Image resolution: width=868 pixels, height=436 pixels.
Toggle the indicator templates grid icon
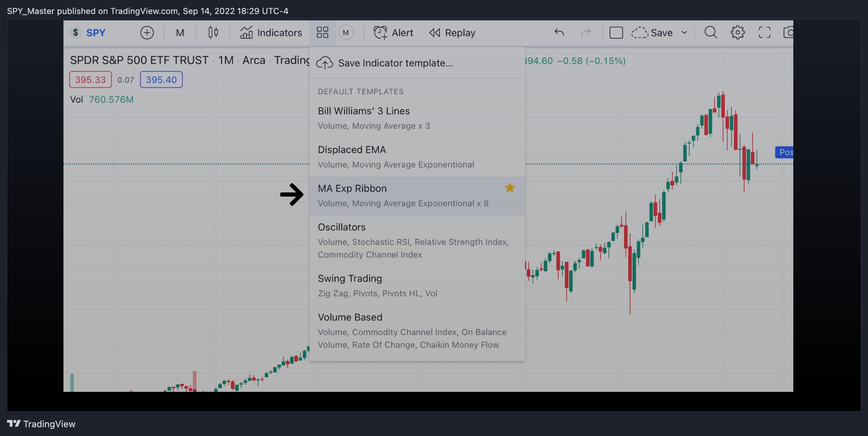point(323,33)
